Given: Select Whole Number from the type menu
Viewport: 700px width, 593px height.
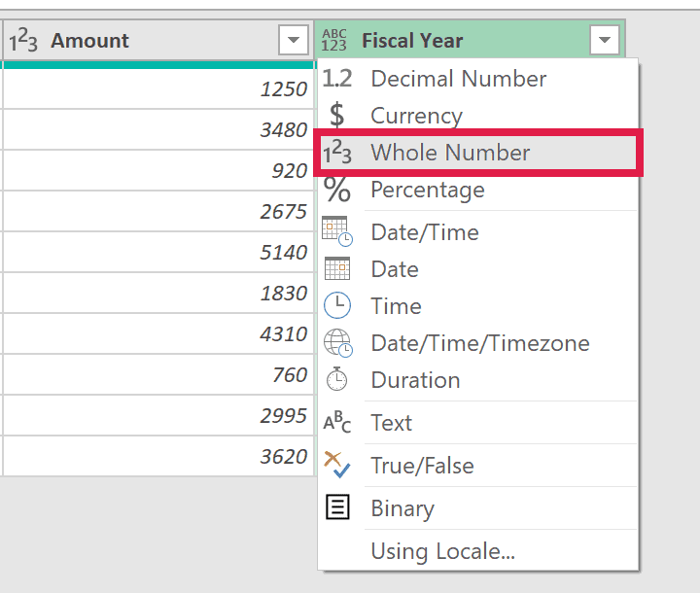Looking at the screenshot, I should coord(477,153).
